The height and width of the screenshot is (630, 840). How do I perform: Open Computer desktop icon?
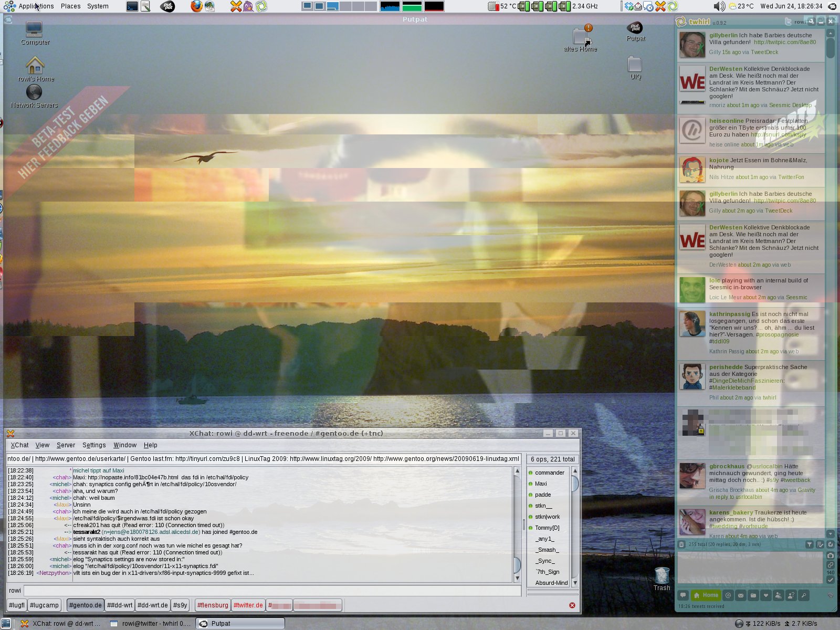[x=35, y=33]
